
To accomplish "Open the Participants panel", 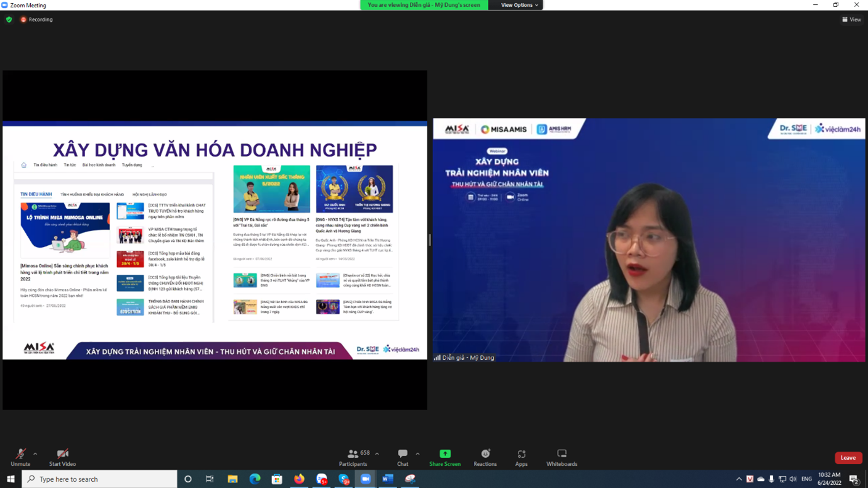I will (353, 457).
